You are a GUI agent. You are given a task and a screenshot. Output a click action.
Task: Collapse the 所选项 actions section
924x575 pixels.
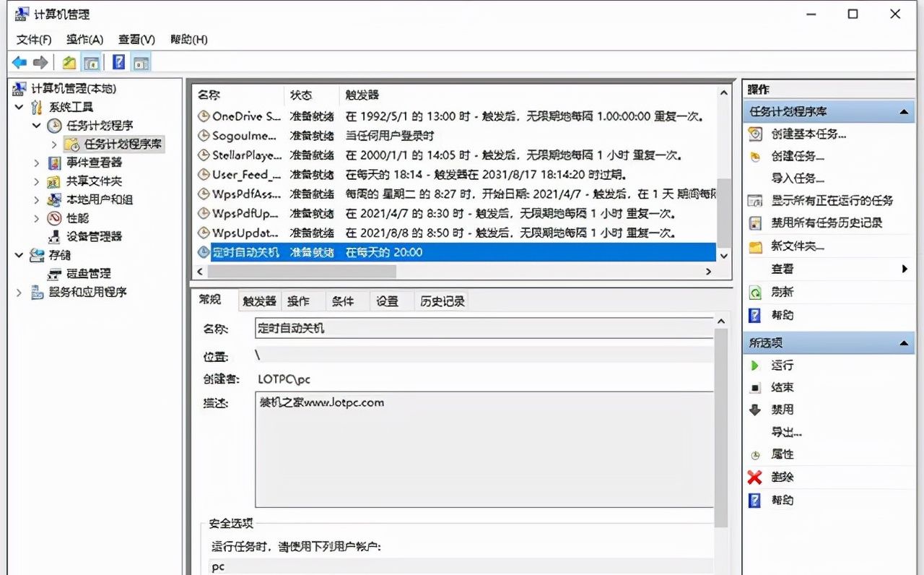[903, 343]
